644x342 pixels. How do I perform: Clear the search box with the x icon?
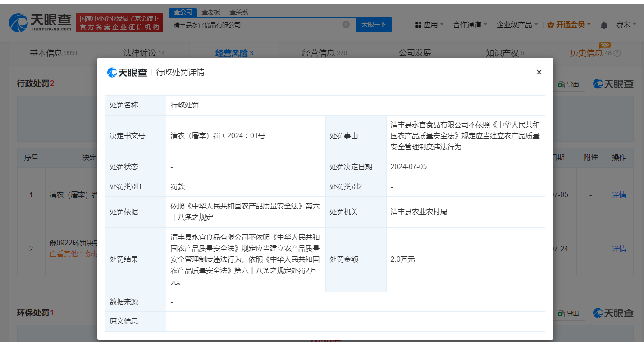coord(346,24)
